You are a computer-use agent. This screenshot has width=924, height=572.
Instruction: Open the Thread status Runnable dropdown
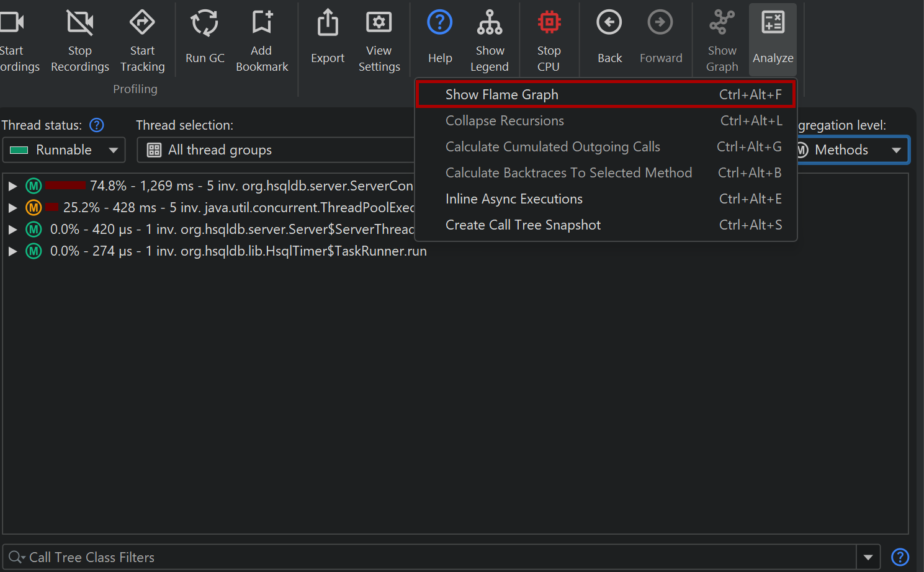(64, 150)
